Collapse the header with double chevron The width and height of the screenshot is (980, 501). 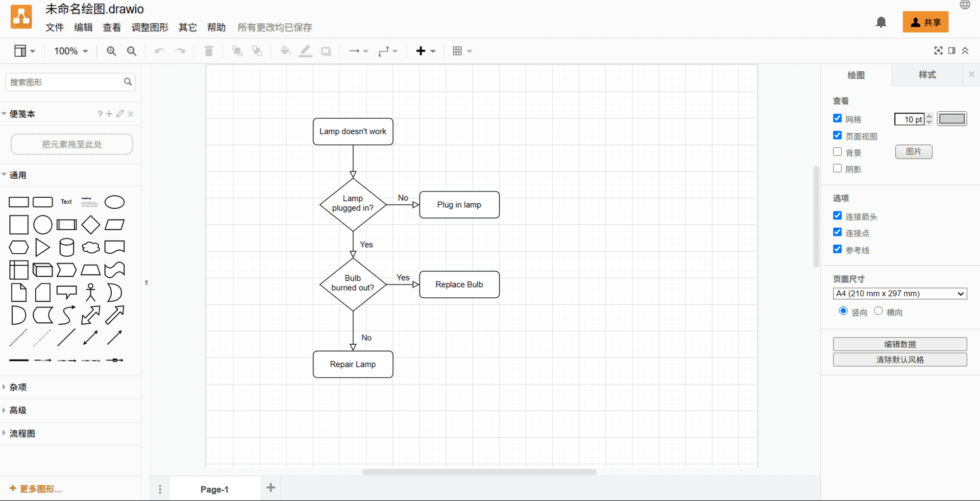coord(965,50)
